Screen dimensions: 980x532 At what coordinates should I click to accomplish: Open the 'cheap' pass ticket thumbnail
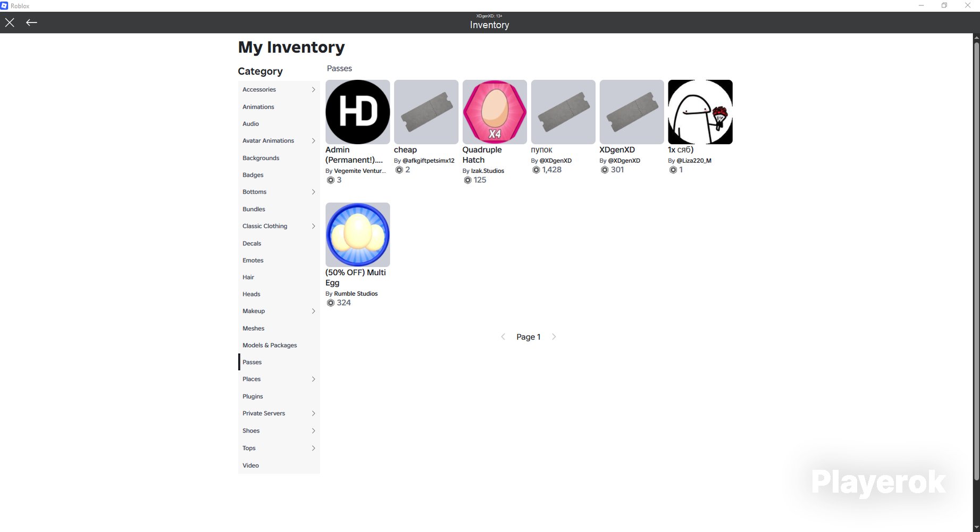click(426, 112)
